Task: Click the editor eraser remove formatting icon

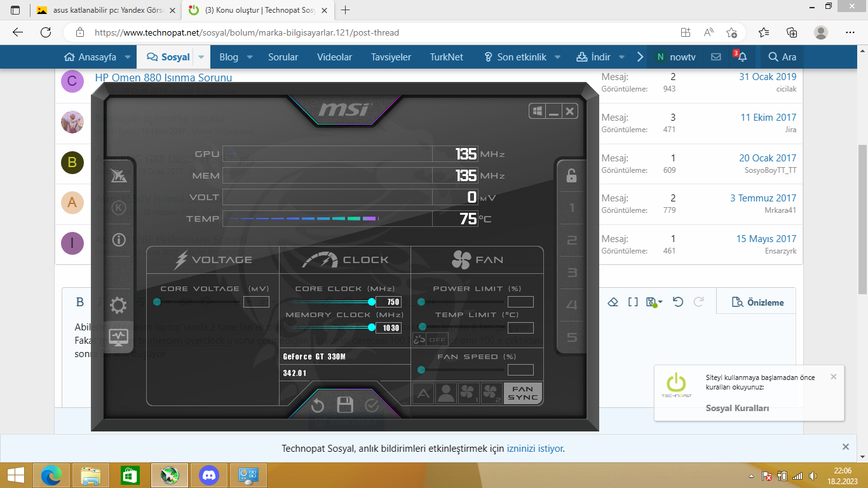Action: coord(613,302)
